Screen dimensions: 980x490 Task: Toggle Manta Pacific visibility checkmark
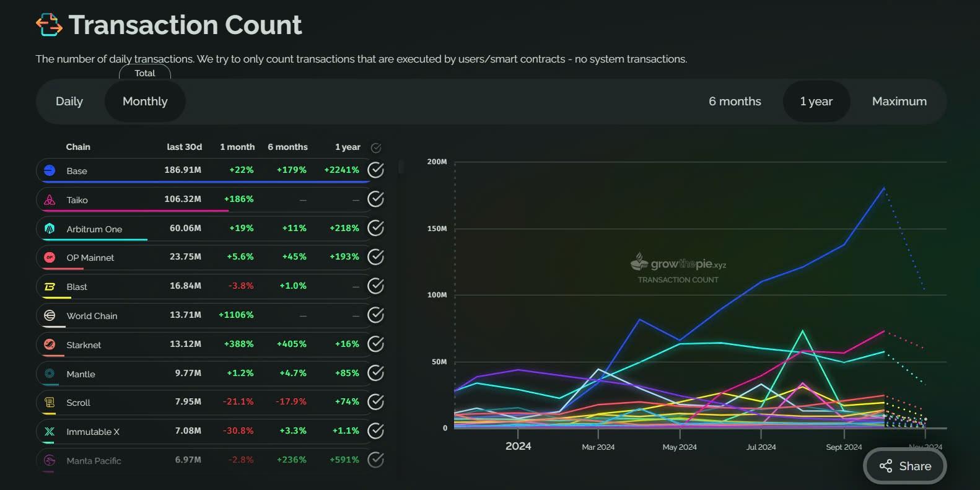pyautogui.click(x=375, y=460)
